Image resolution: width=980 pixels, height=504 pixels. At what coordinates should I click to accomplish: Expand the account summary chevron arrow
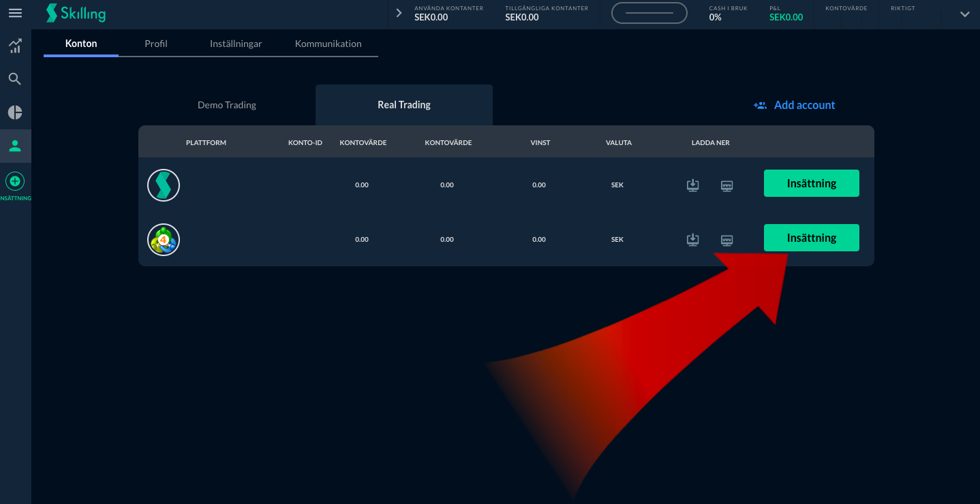399,13
